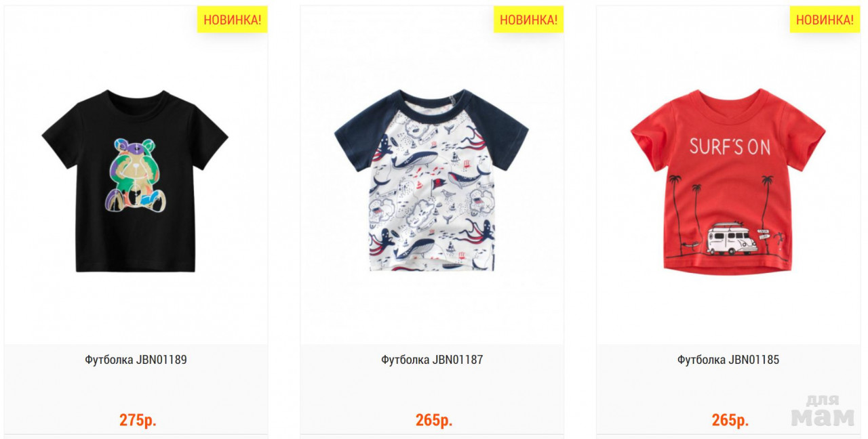Open the black bear t-shirt image

[x=135, y=181]
